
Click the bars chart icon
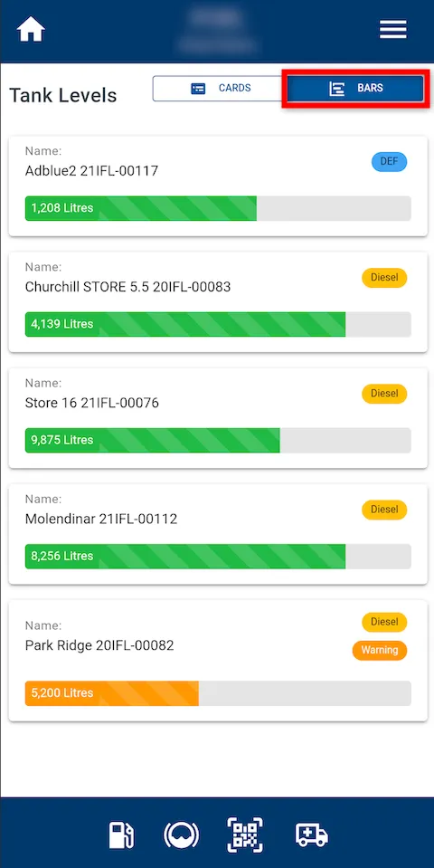pyautogui.click(x=336, y=89)
